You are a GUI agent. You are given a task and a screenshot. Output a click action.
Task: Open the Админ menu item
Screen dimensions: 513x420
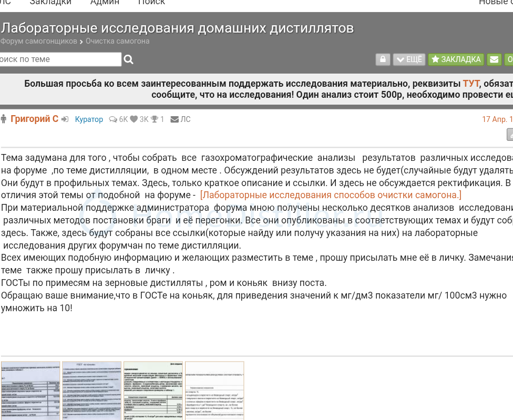point(105,2)
